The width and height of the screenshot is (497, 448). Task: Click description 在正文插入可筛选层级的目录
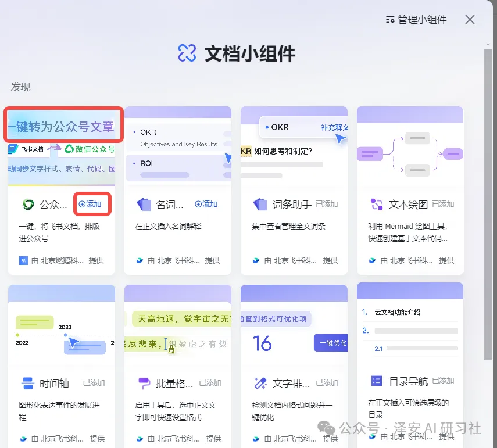pyautogui.click(x=408, y=408)
